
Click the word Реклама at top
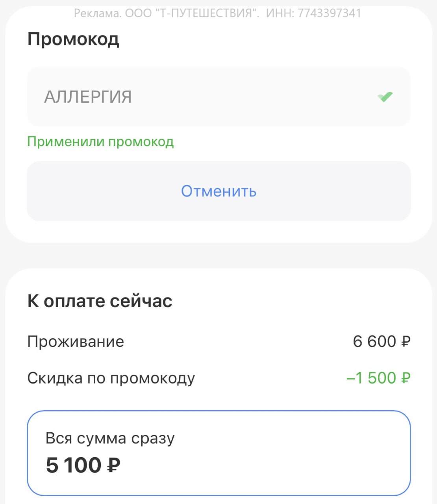click(x=97, y=13)
